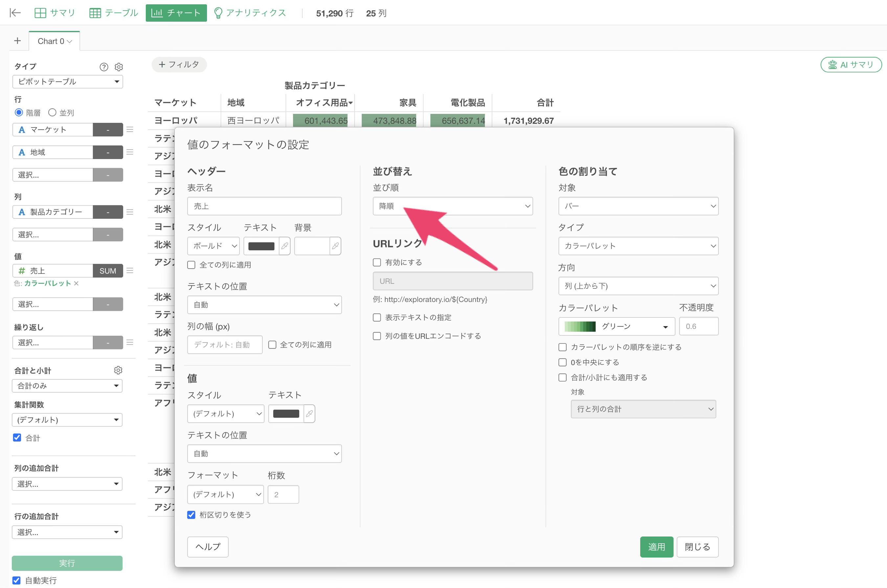
Task: Open menu icon beside 売上 value field
Action: point(130,270)
